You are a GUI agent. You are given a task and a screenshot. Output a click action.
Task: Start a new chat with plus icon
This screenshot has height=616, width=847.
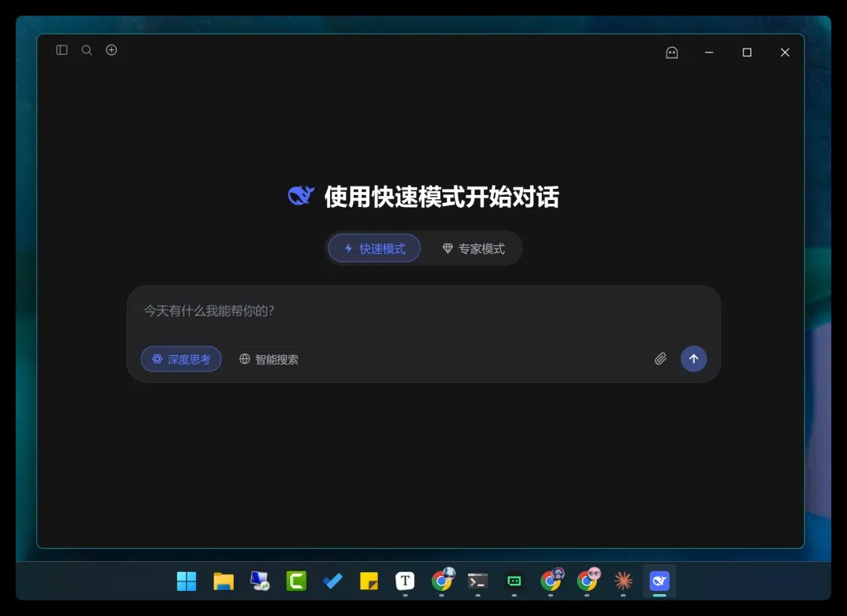pos(111,50)
